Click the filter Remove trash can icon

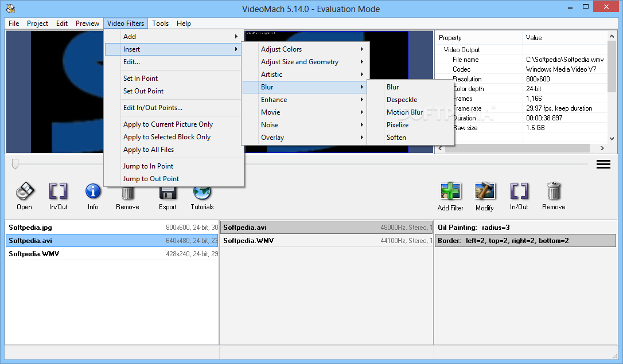pos(554,191)
